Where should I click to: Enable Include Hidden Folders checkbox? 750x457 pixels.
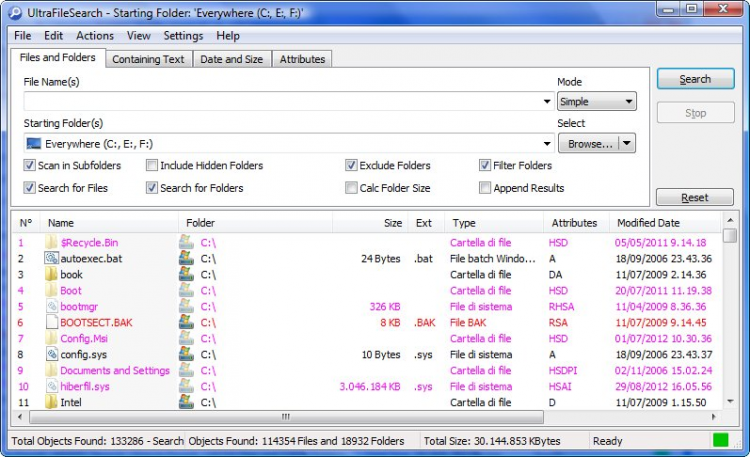click(x=152, y=165)
